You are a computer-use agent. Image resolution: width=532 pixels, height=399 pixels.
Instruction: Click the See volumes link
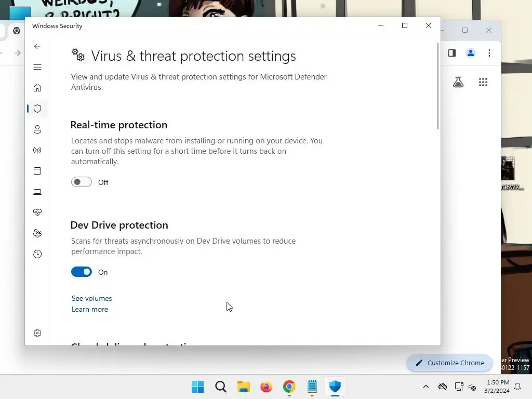[91, 298]
